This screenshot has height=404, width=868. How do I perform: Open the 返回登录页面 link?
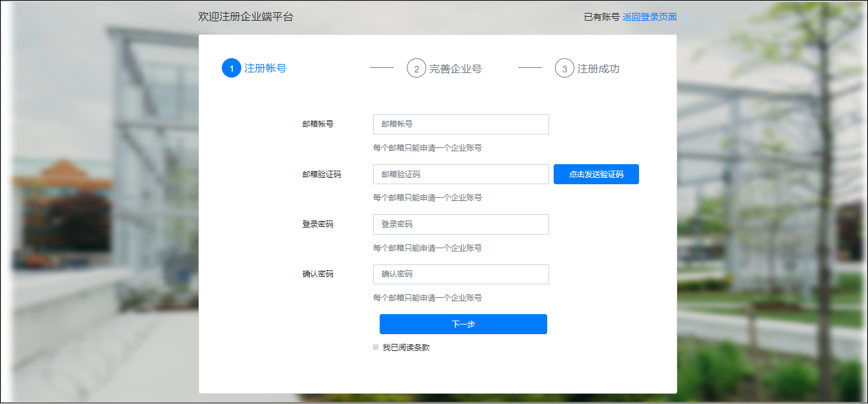point(649,17)
